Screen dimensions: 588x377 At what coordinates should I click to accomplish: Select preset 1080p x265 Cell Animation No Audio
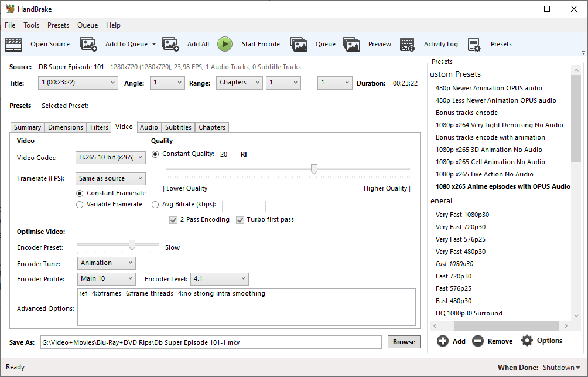click(490, 162)
